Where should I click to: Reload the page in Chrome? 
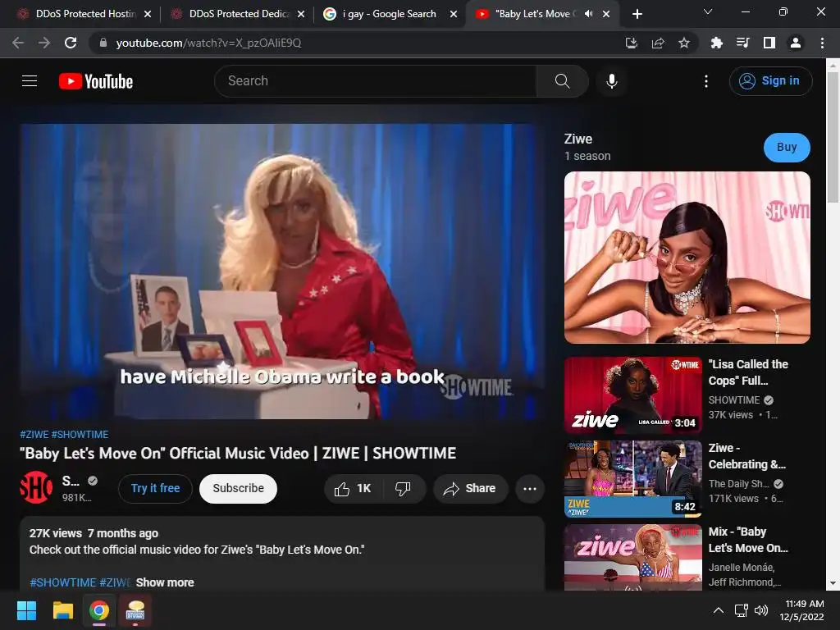pos(71,43)
